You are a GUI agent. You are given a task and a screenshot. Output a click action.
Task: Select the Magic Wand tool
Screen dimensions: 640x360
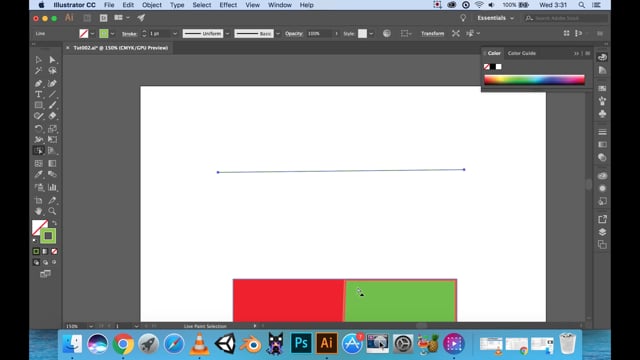(x=38, y=71)
